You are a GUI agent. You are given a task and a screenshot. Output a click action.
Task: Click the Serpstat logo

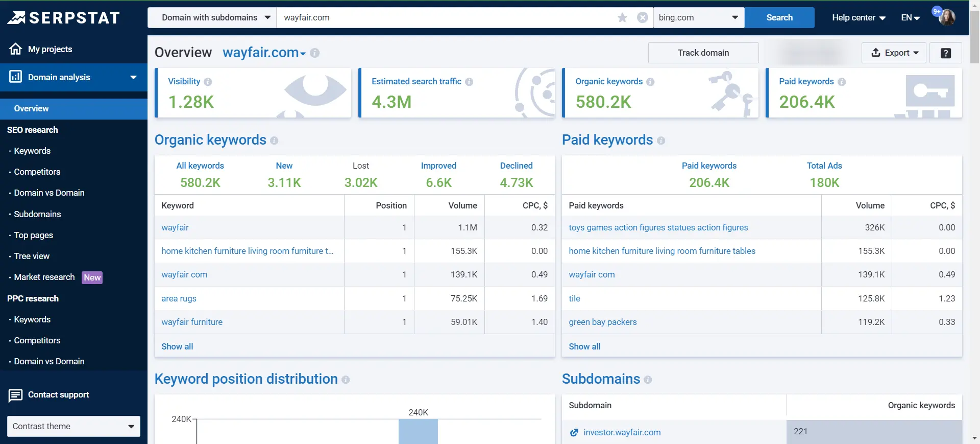pyautogui.click(x=64, y=18)
